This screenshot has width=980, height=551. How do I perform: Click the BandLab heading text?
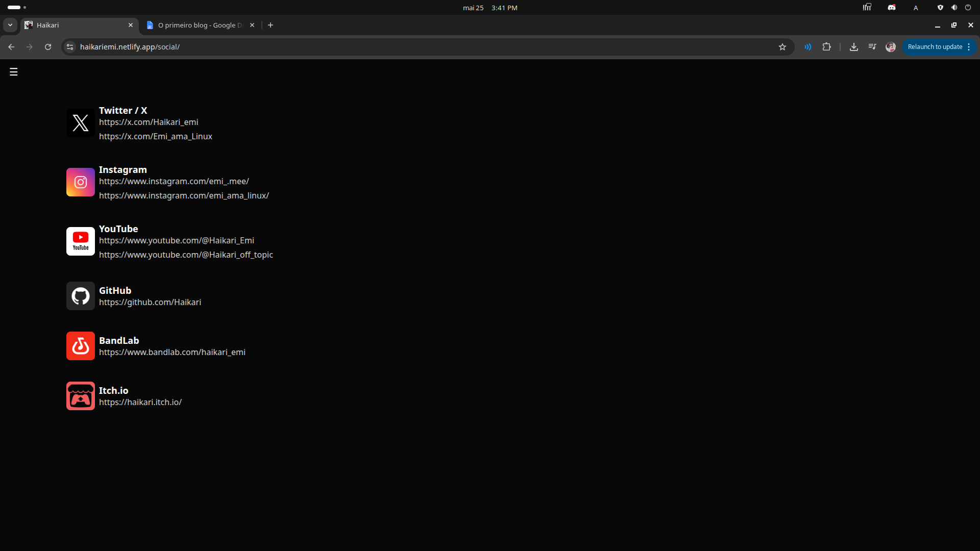click(x=119, y=341)
